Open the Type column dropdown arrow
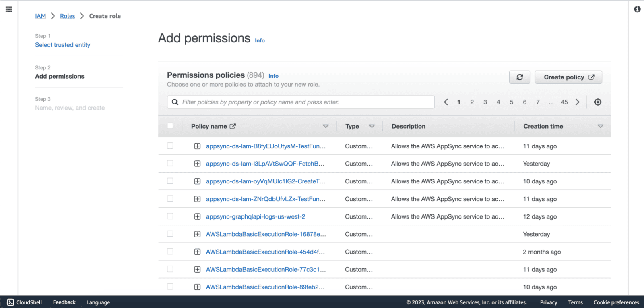 (372, 126)
